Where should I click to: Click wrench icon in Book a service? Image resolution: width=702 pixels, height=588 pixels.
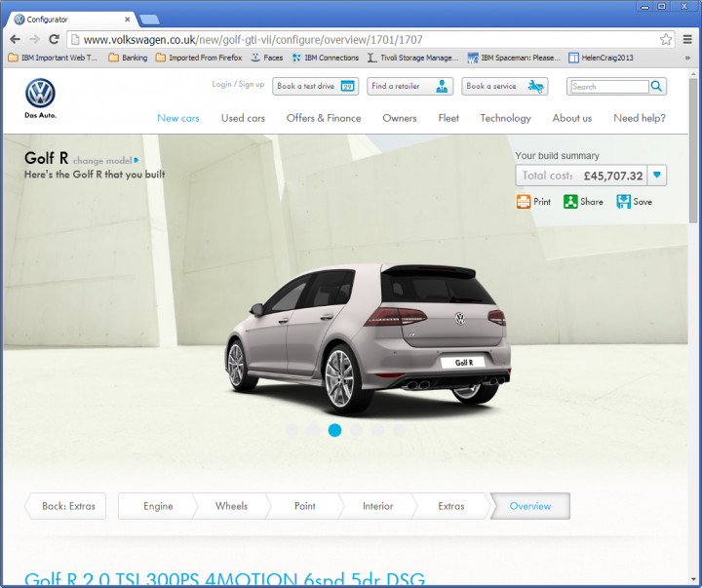pos(535,86)
